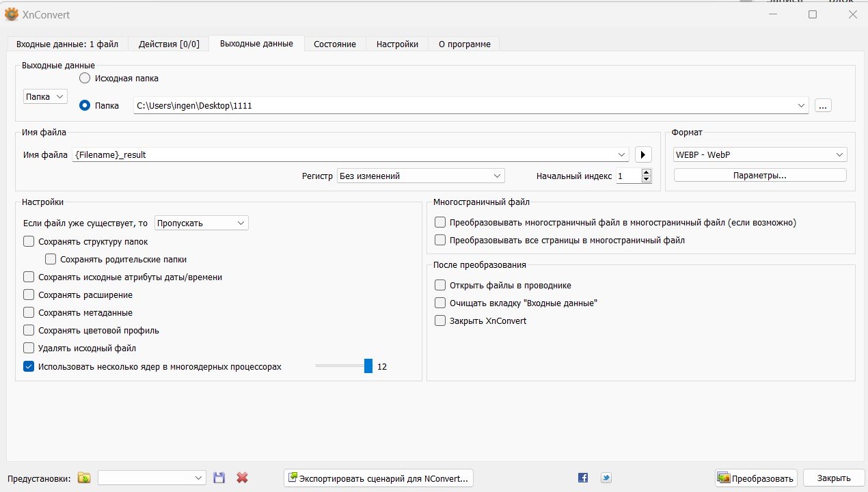Select the Папка radio button

coord(85,105)
